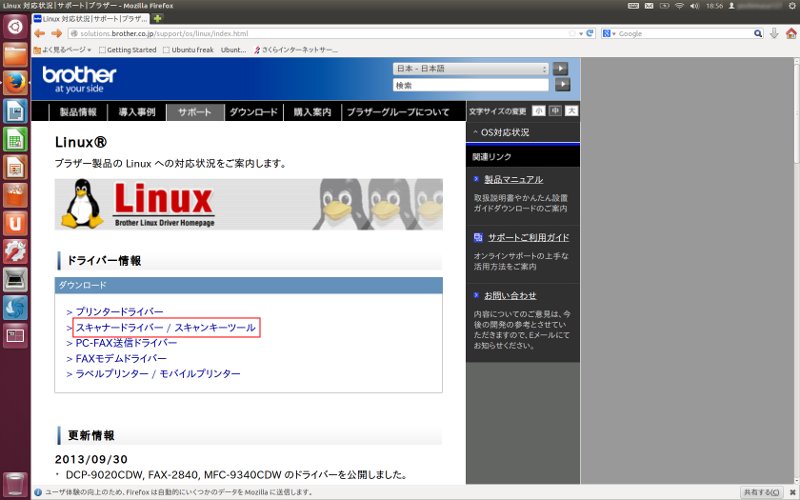Open the さくらインターネット bookmark

click(x=295, y=49)
